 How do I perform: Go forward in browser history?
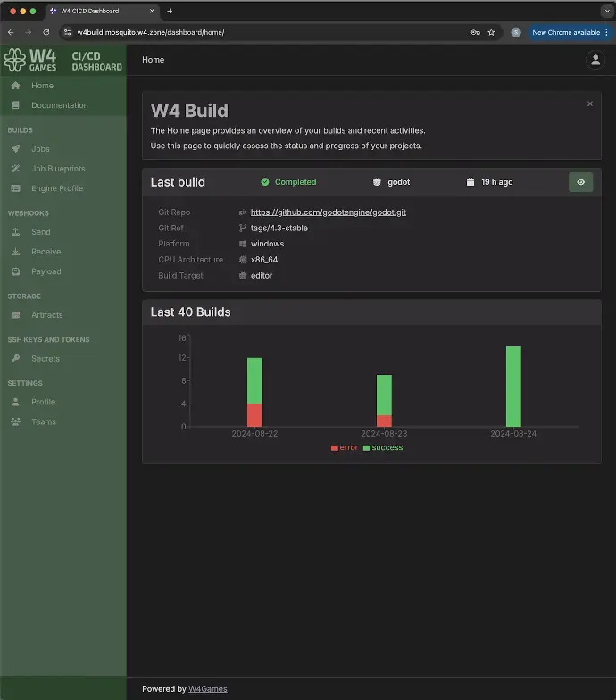29,32
